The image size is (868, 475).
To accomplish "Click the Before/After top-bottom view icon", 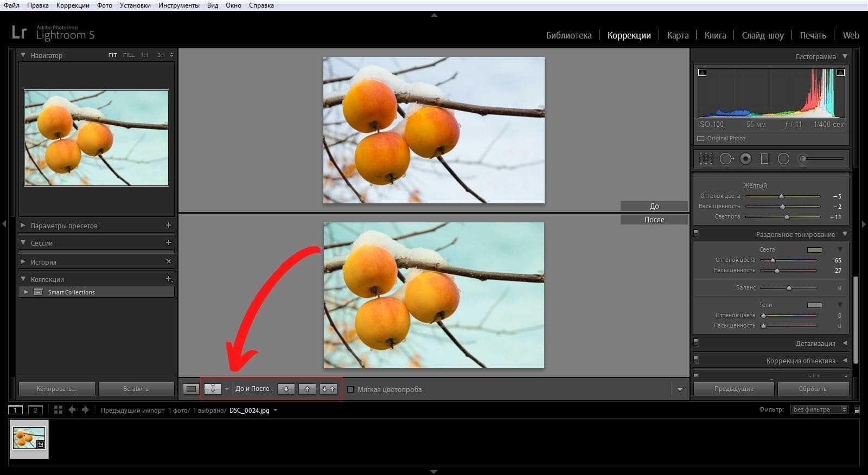I will [213, 389].
